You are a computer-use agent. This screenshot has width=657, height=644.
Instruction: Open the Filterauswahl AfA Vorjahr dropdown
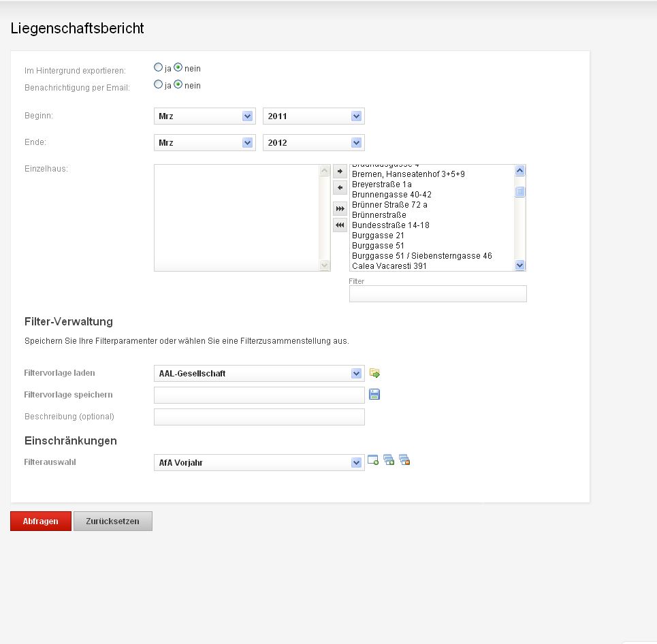pos(259,462)
